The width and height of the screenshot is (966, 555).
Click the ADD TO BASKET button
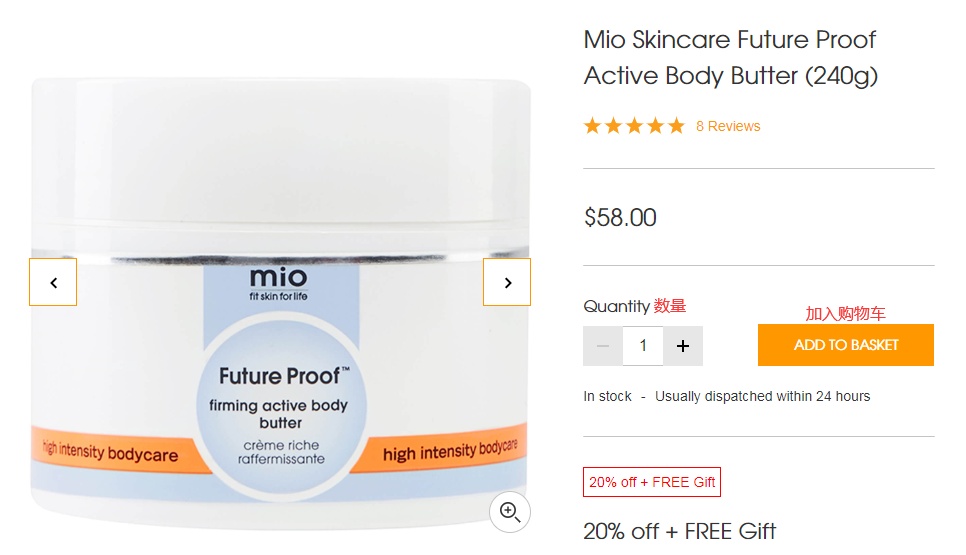846,345
